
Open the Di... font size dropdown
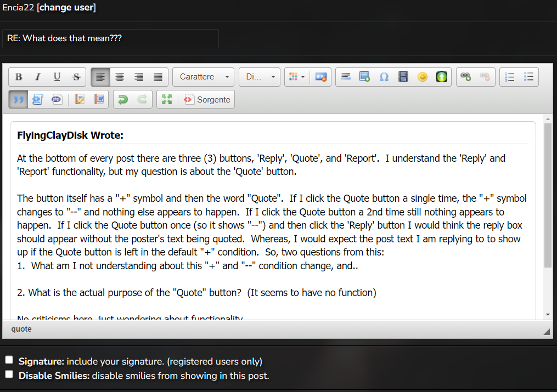[x=260, y=77]
